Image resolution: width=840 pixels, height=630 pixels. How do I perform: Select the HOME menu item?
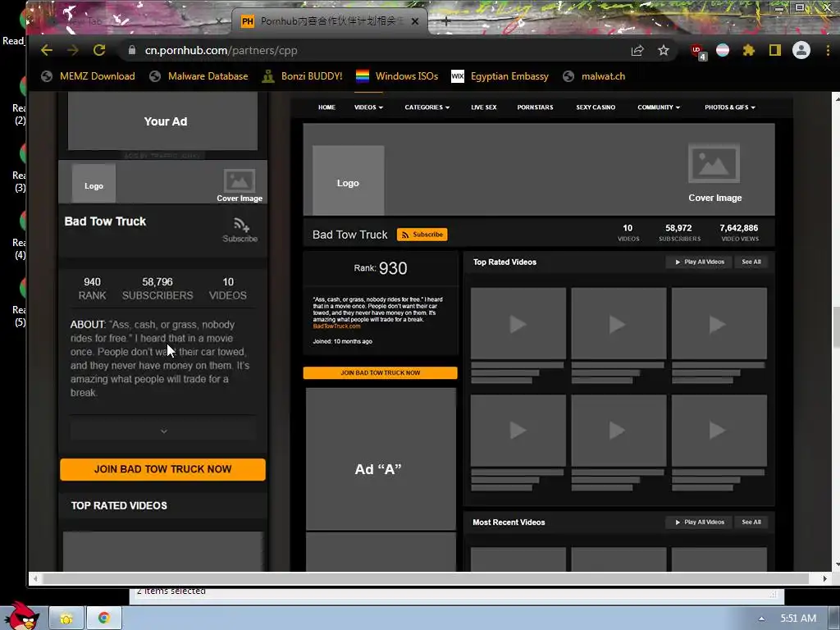326,107
